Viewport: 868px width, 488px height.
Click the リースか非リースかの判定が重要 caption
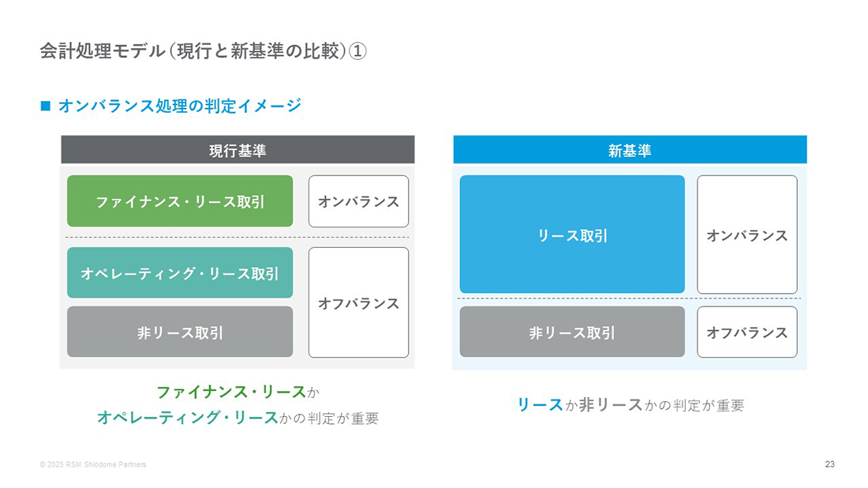(x=630, y=405)
